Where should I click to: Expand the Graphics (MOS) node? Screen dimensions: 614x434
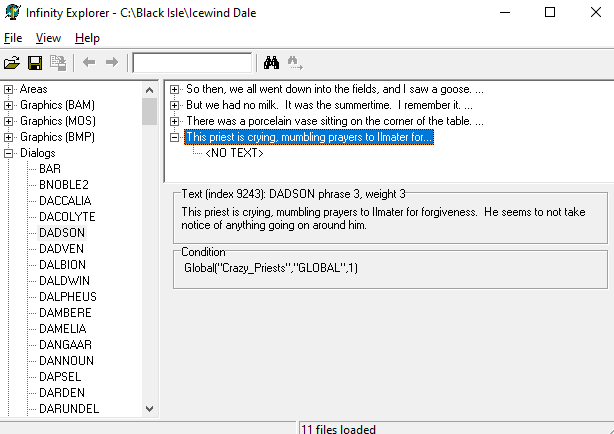pyautogui.click(x=8, y=121)
